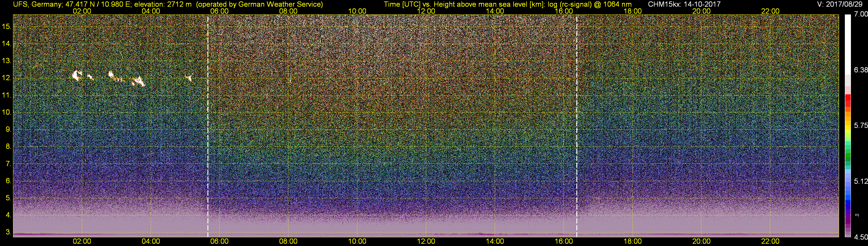Screen dimensions: 868x246
Task: Click the 02:00 label on the top time axis
Action: (82, 11)
